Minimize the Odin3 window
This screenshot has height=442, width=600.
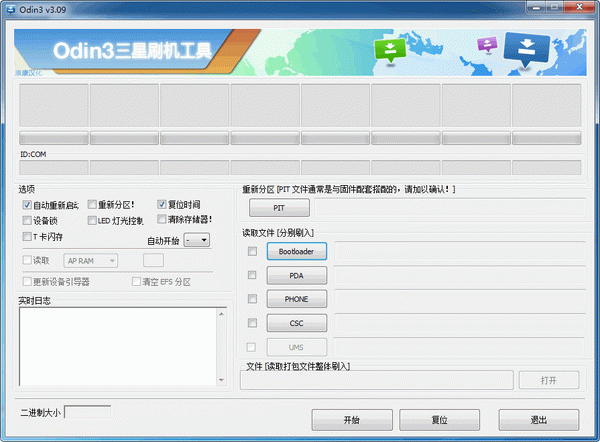pyautogui.click(x=536, y=7)
